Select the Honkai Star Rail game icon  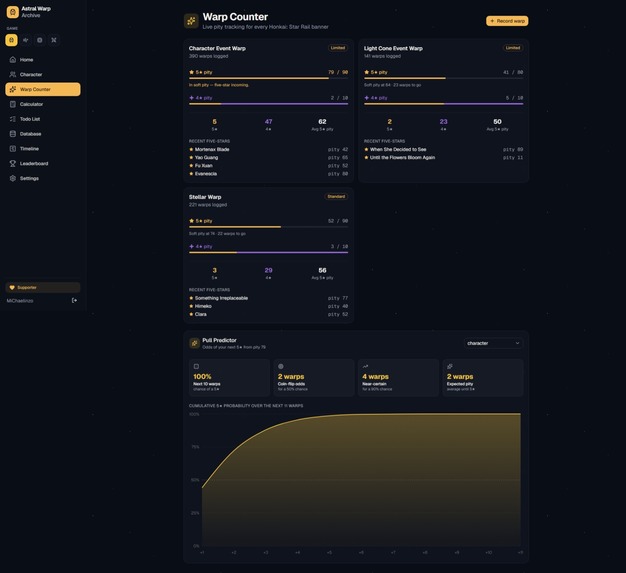[12, 40]
